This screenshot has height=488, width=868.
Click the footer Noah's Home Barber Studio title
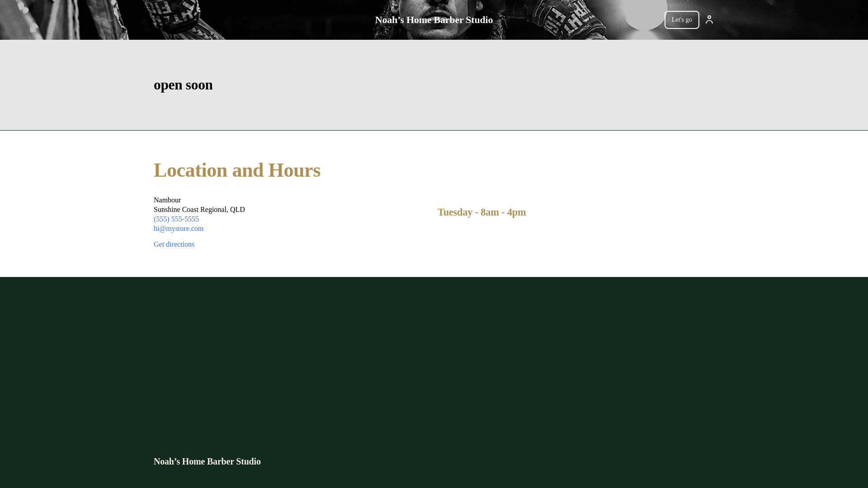point(207,461)
